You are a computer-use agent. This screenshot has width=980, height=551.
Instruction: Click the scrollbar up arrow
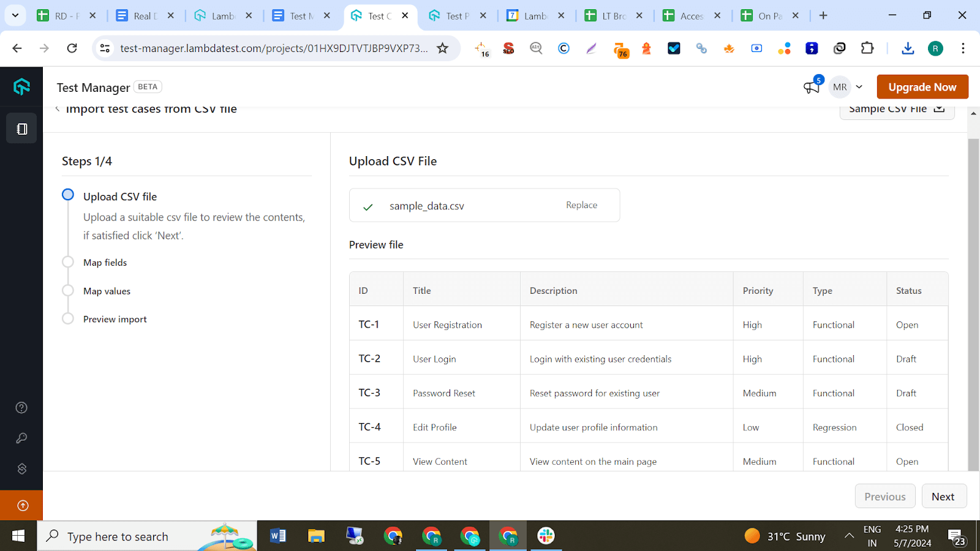pyautogui.click(x=973, y=114)
